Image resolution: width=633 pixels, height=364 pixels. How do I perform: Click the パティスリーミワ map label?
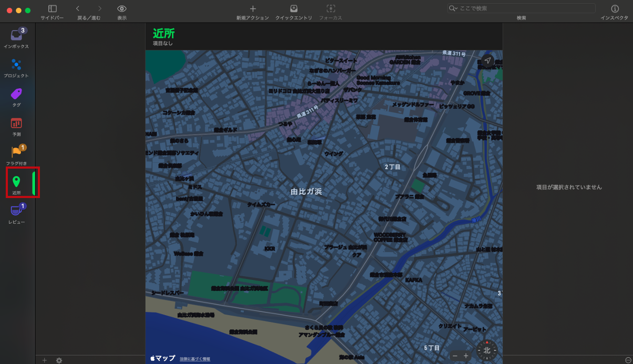(x=339, y=100)
